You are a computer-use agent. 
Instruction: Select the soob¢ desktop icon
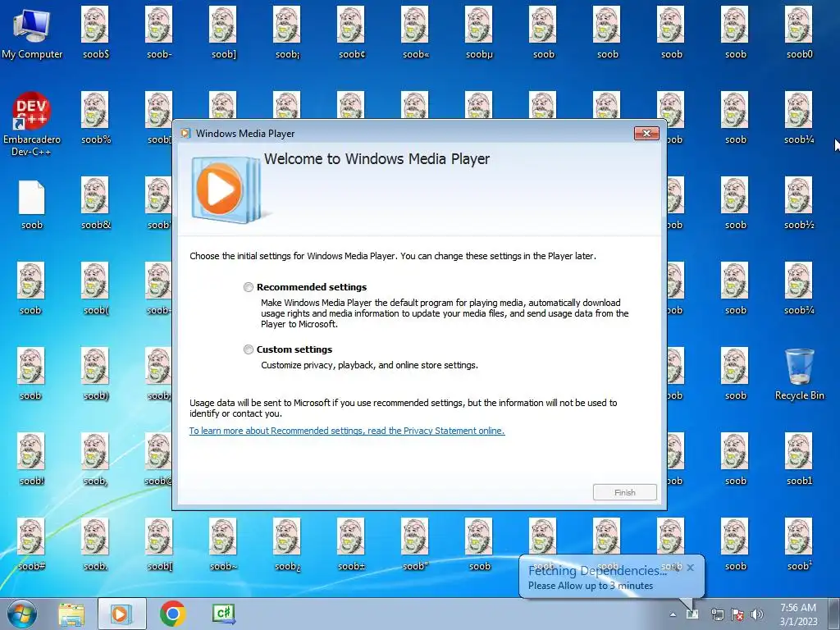(x=351, y=32)
